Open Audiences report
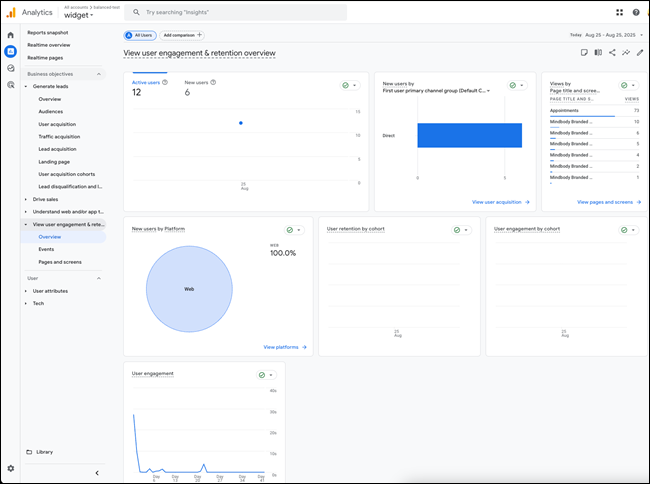The height and width of the screenshot is (484, 650). click(51, 111)
